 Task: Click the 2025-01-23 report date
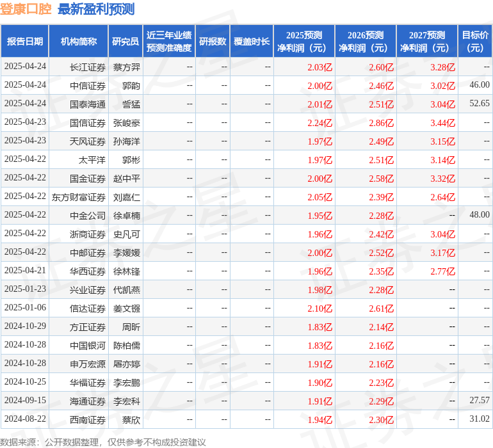click(25, 289)
